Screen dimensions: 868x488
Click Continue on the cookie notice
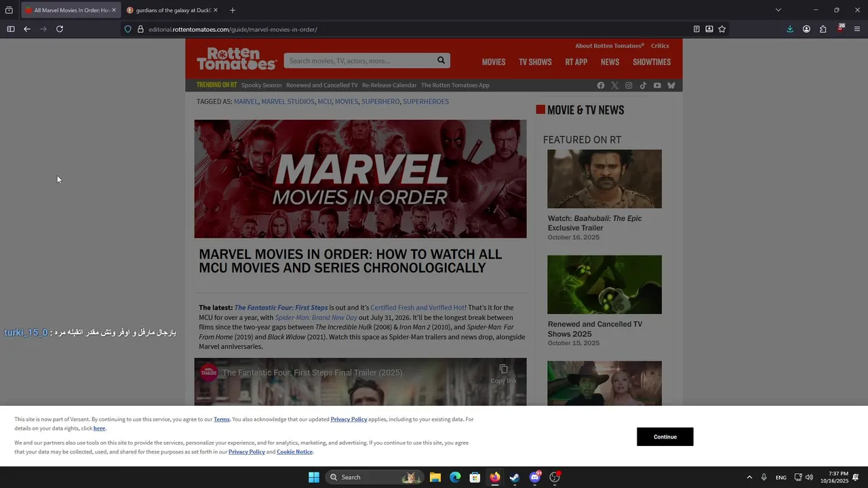[x=665, y=436]
